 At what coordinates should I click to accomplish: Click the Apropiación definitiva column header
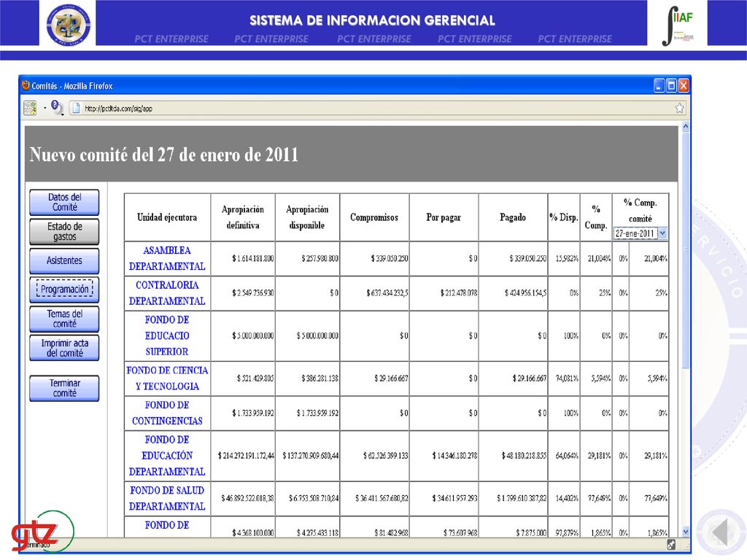[x=242, y=217]
